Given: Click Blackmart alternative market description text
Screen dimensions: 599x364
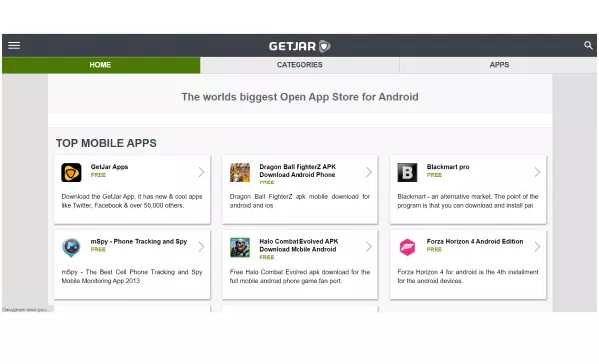Looking at the screenshot, I should pyautogui.click(x=468, y=201).
